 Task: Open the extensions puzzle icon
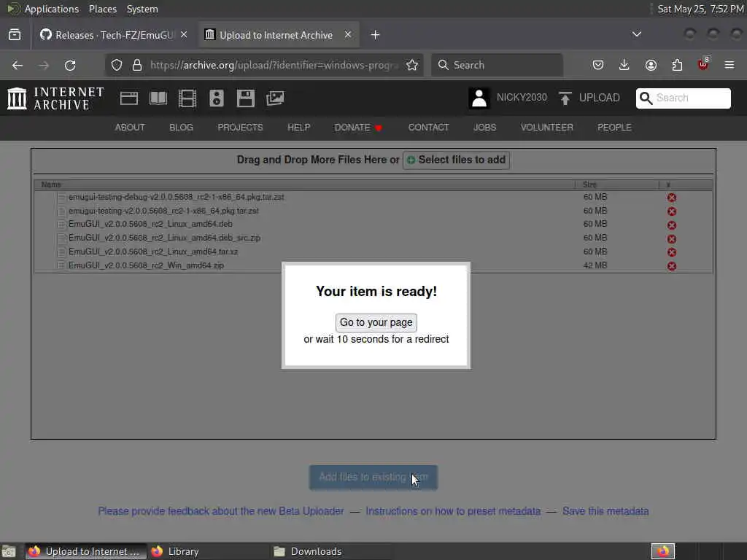677,65
